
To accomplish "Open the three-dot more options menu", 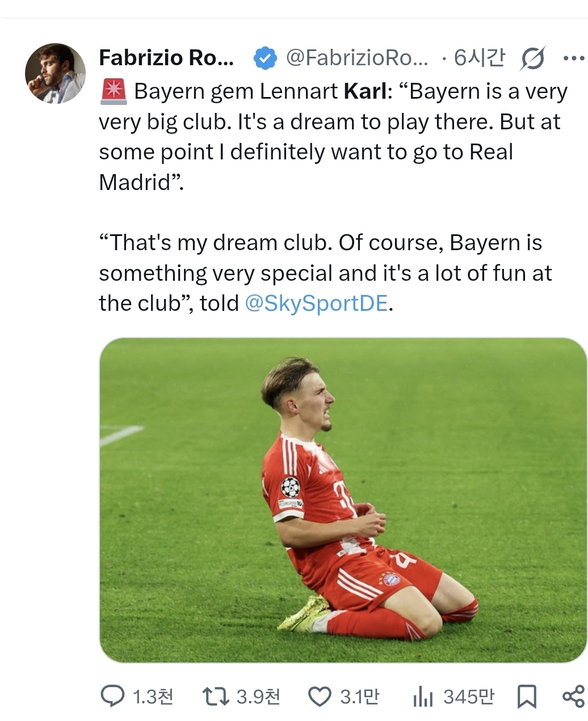I will (573, 58).
